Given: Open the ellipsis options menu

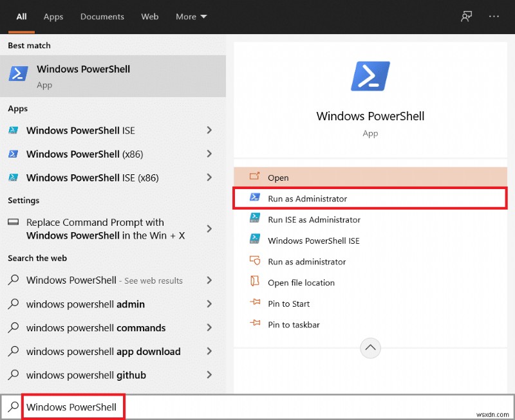Looking at the screenshot, I should (x=492, y=16).
